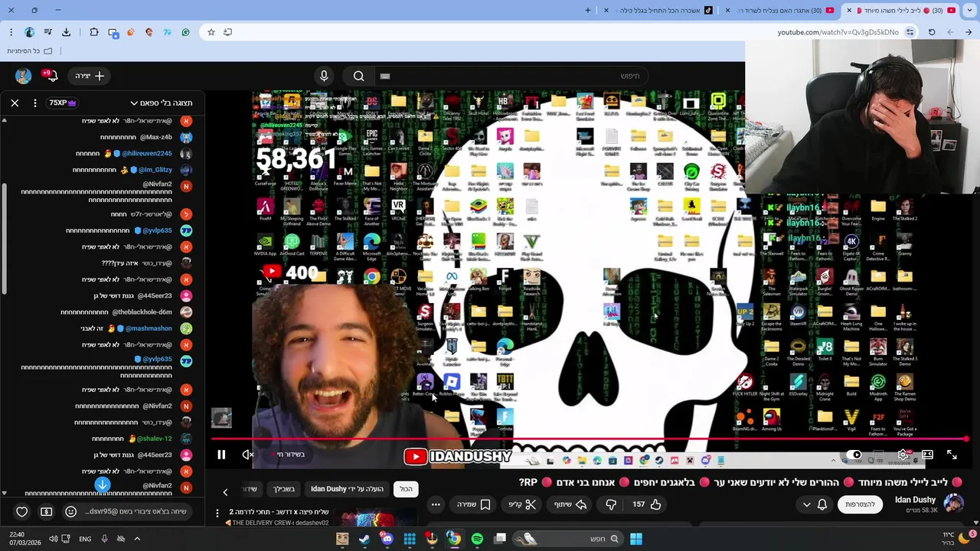980x551 pixels.
Task: Show hidden system tray icons
Action: [x=137, y=539]
